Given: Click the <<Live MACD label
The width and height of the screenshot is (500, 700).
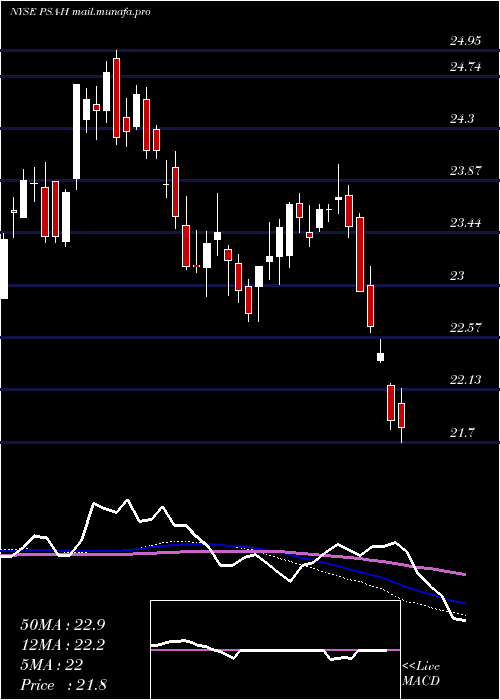Looking at the screenshot, I should point(421,674).
